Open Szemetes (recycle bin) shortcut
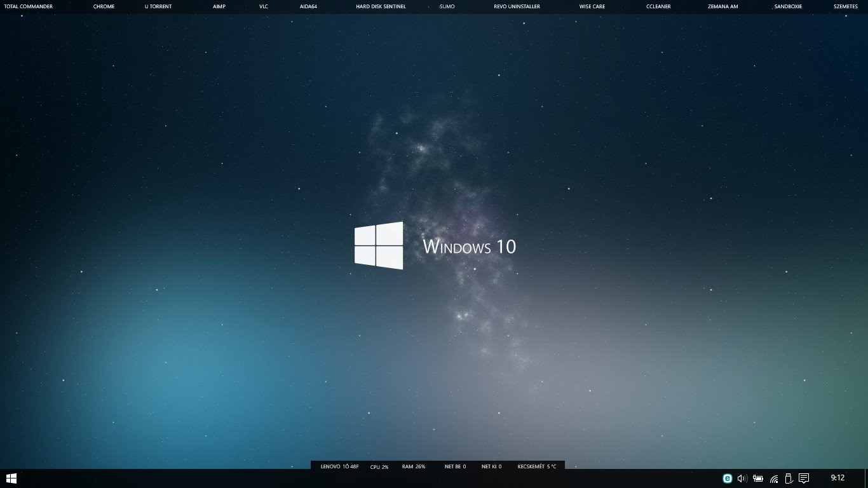This screenshot has width=868, height=488. 846,6
